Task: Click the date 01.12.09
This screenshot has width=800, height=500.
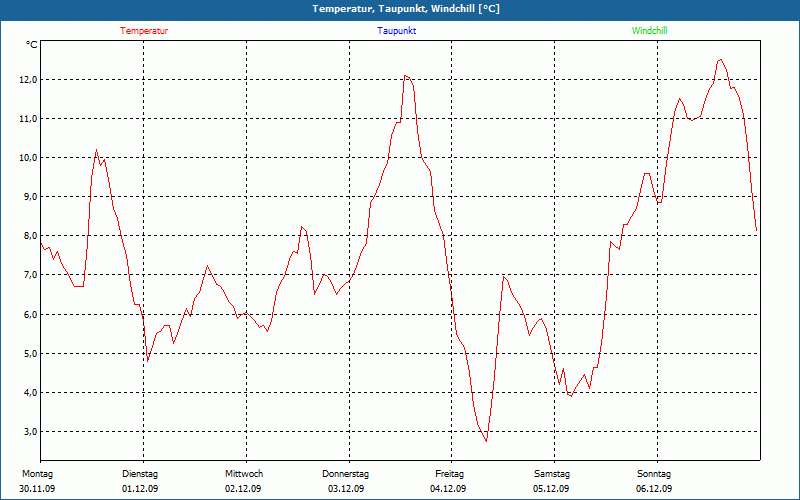Action: pyautogui.click(x=140, y=489)
